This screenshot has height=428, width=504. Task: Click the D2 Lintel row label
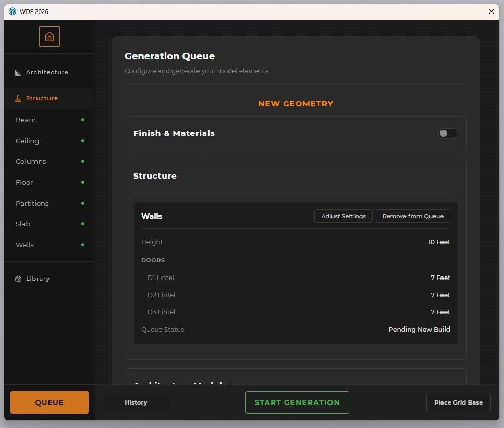coord(162,295)
